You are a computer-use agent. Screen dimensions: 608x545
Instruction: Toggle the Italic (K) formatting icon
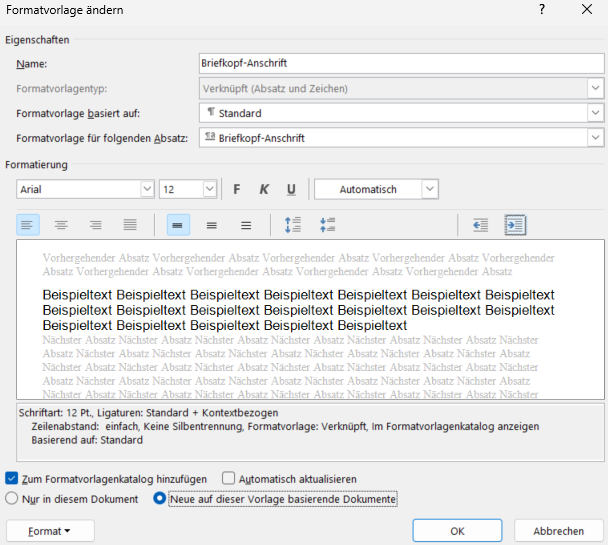click(x=264, y=189)
